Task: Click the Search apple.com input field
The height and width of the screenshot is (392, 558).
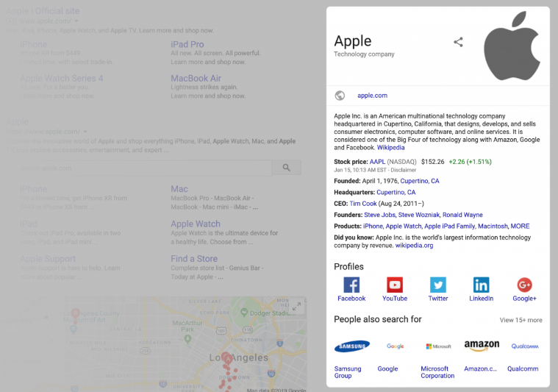Action: click(146, 168)
